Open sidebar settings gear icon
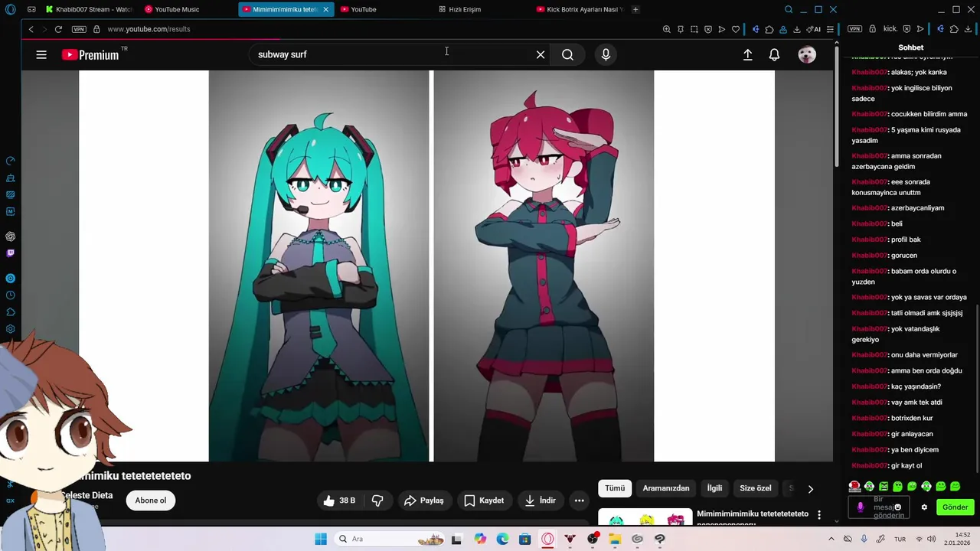The image size is (980, 551). click(x=10, y=329)
